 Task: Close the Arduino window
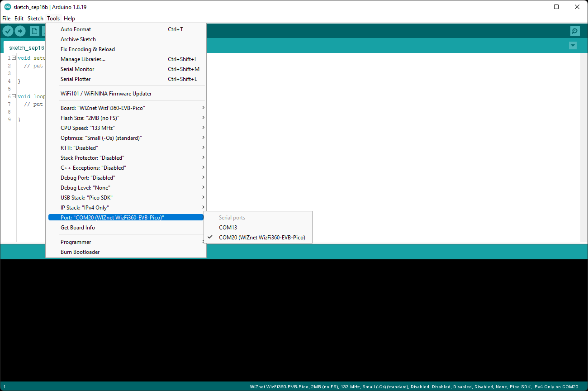[x=577, y=7]
